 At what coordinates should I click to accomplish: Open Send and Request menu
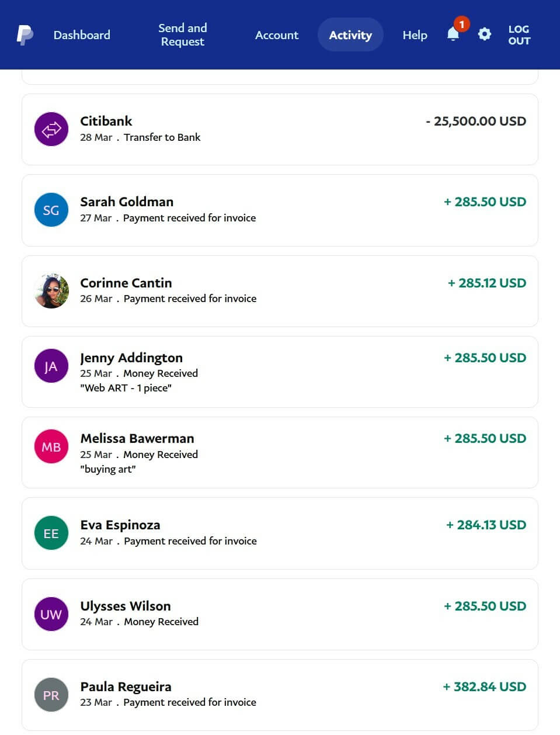183,35
